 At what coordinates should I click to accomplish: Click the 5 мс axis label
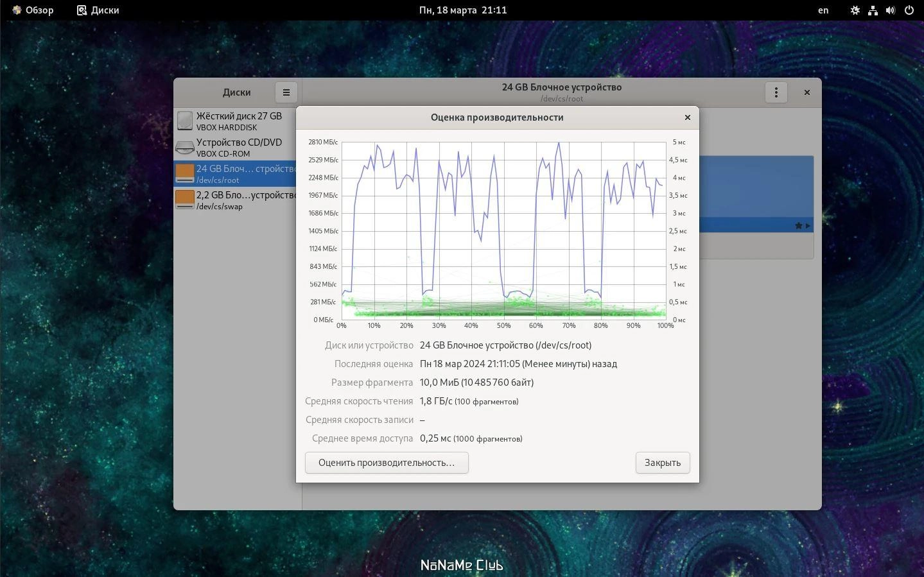coord(679,142)
